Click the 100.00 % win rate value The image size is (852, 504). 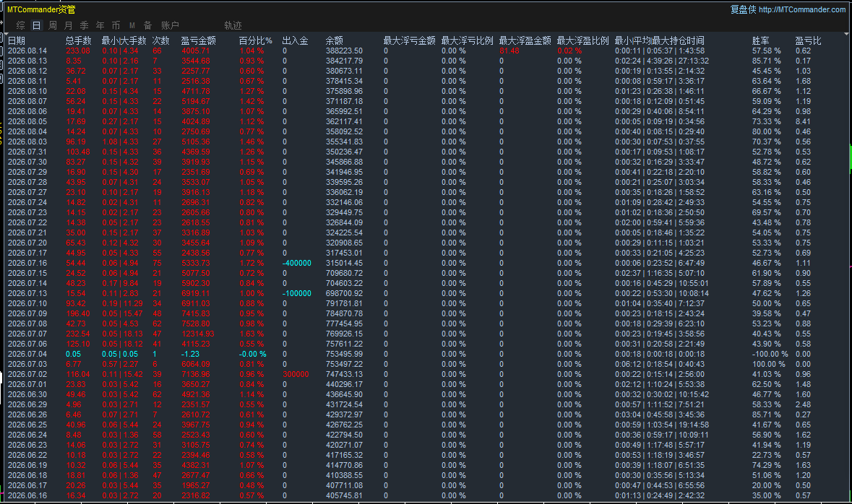click(768, 365)
